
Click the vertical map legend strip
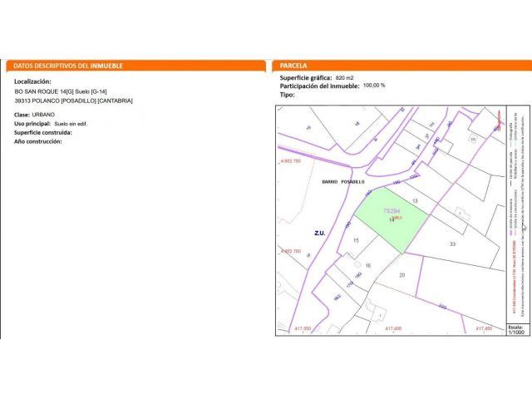[518, 214]
